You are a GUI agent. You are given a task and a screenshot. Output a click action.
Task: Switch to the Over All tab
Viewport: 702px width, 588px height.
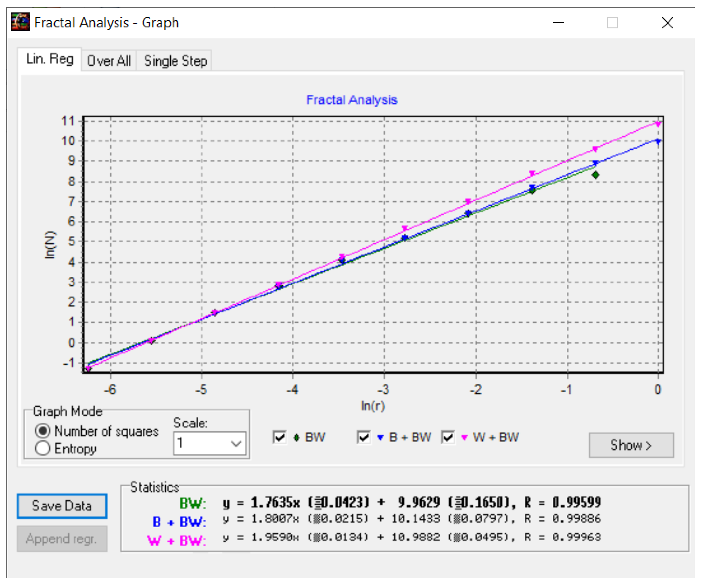point(109,61)
